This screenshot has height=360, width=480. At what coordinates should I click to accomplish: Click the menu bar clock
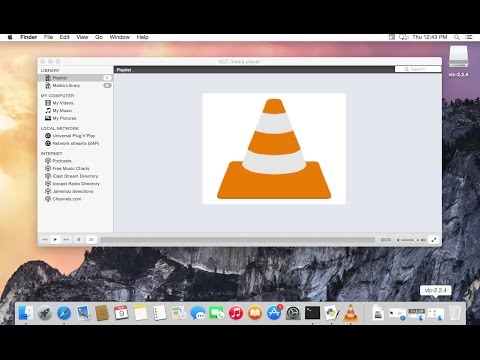pyautogui.click(x=430, y=37)
